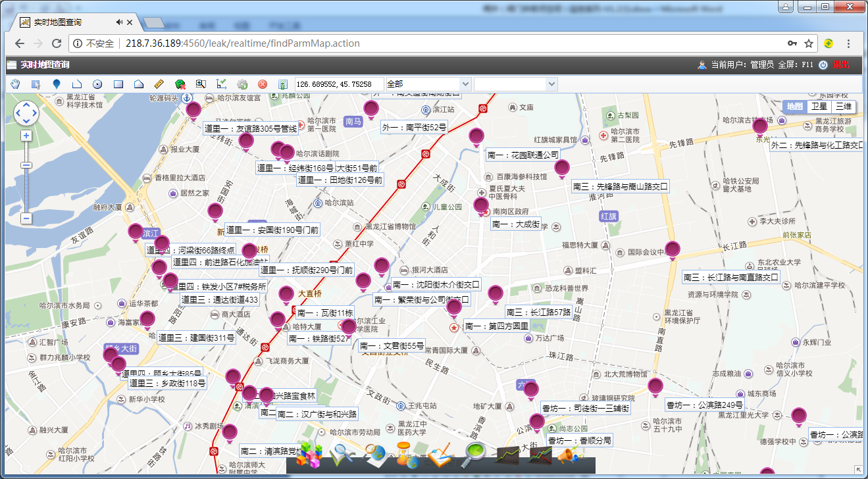This screenshot has height=479, width=868.
Task: Click the yellow ruler measure tool
Action: coord(159,84)
